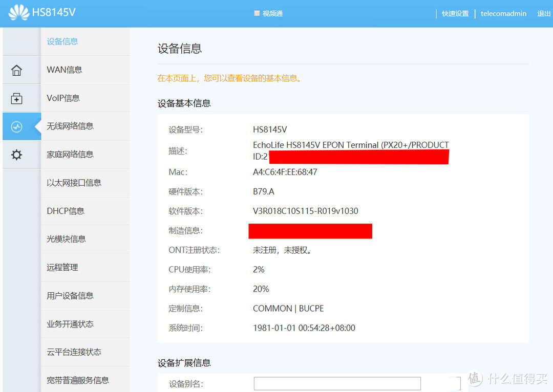Click the 设备基本信息 section heading
This screenshot has width=553, height=392.
(184, 103)
